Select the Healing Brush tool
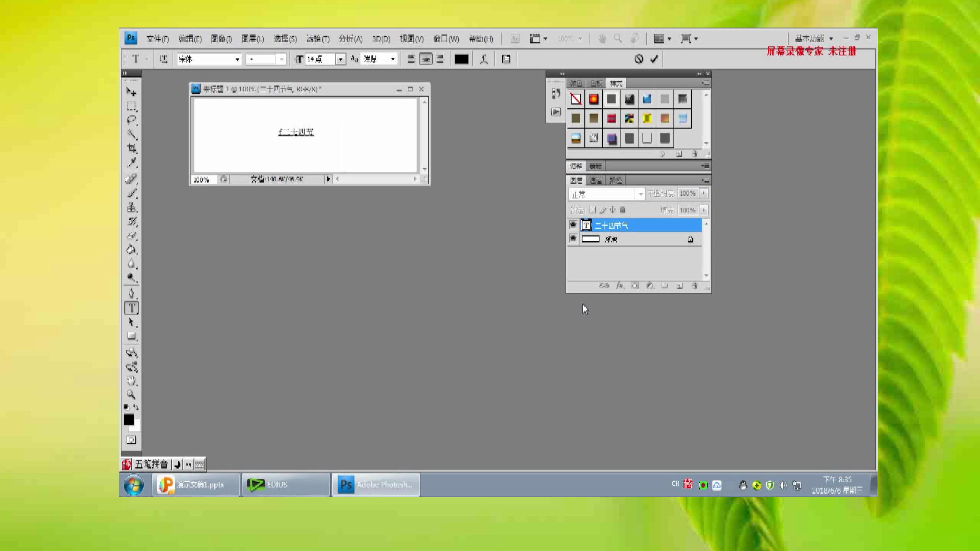Screen dimensions: 980x551 coord(131,179)
